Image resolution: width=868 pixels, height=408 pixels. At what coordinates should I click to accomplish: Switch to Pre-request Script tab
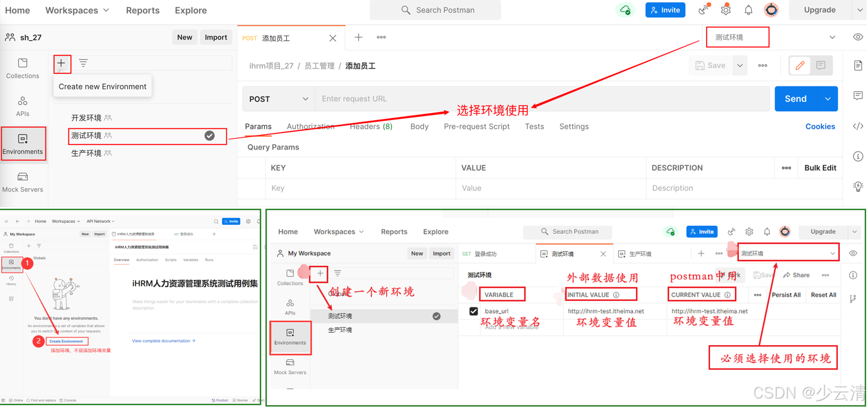477,126
